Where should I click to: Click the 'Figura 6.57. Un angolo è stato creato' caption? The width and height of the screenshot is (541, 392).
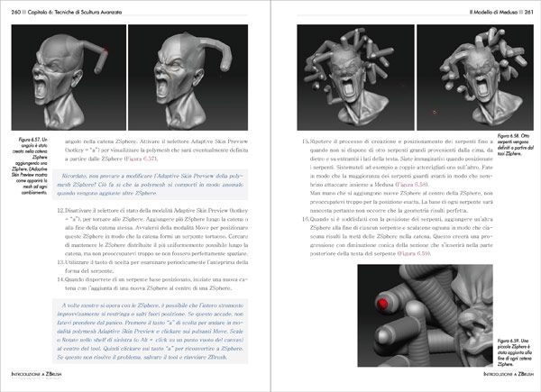tap(30, 166)
